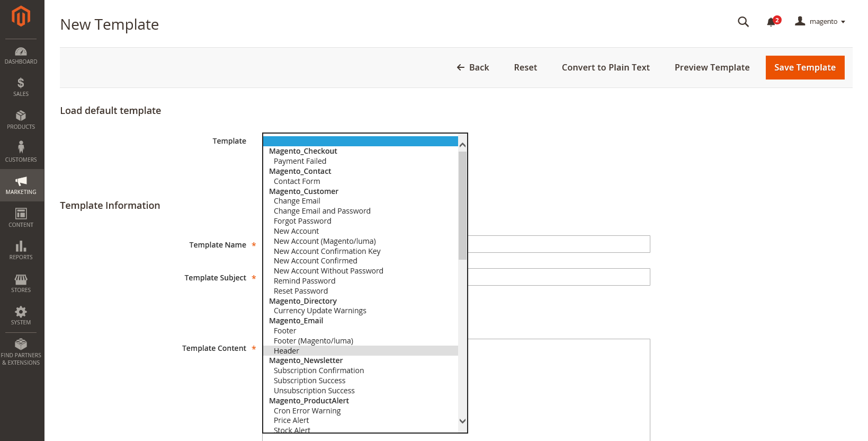Viewport: 868px width, 441px height.
Task: Click the template list scrollbar thumb
Action: tap(462, 206)
